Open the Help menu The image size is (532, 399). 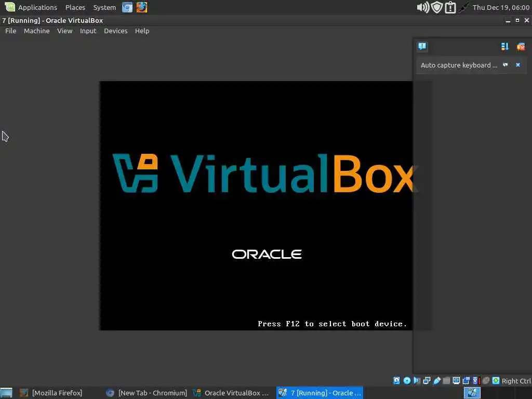tap(142, 31)
